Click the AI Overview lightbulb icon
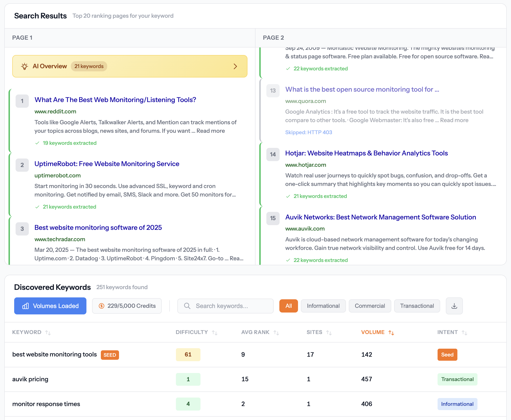 (24, 66)
